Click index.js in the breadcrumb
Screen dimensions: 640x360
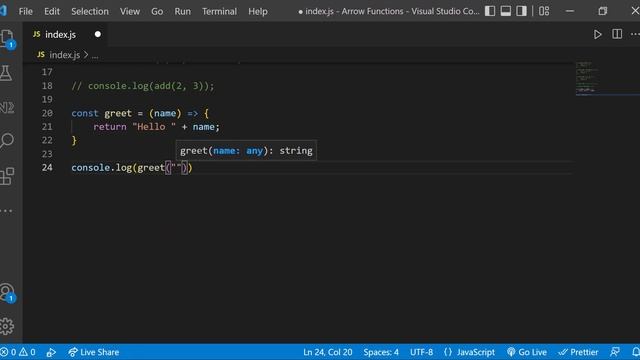click(64, 55)
